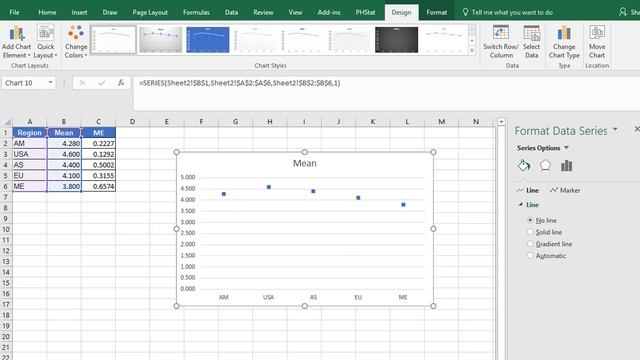The width and height of the screenshot is (640, 360).
Task: Select the first white chart style
Action: 113,40
